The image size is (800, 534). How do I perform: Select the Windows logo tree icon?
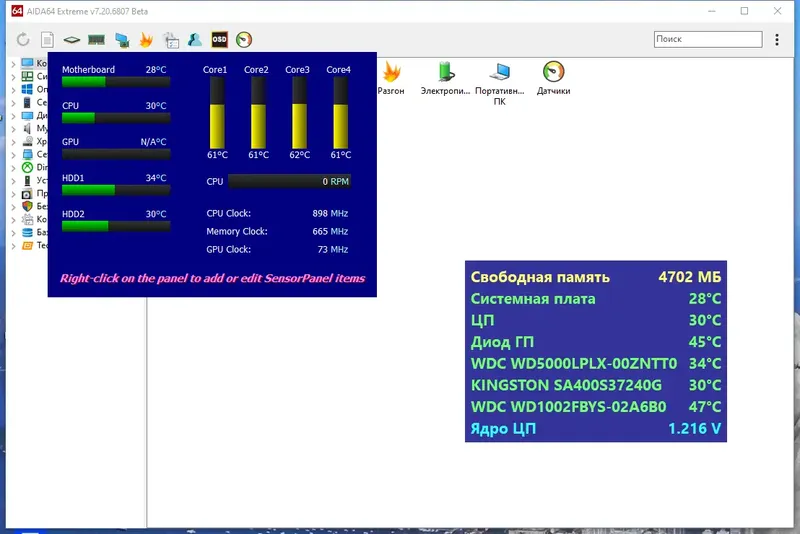[28, 89]
